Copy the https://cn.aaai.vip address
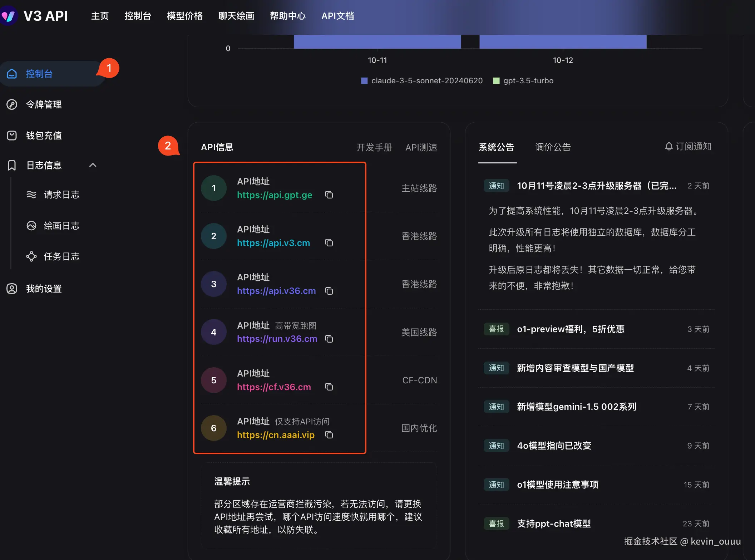 coord(329,435)
